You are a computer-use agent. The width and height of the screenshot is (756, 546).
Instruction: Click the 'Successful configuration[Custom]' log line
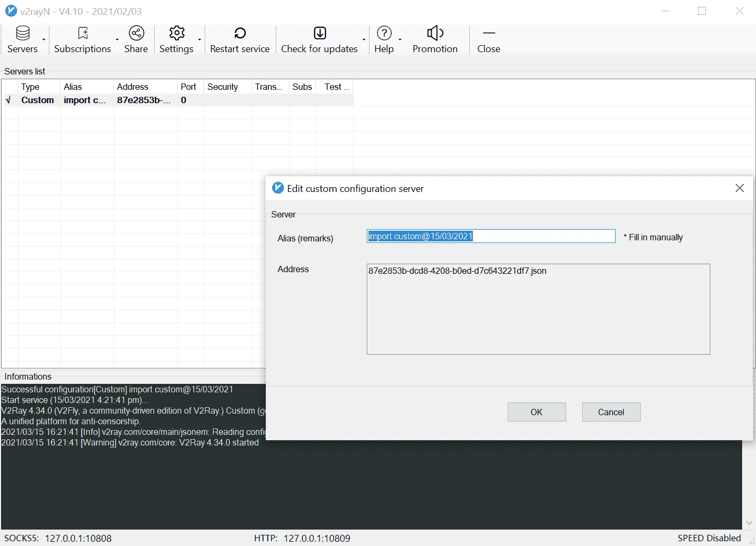pos(117,389)
